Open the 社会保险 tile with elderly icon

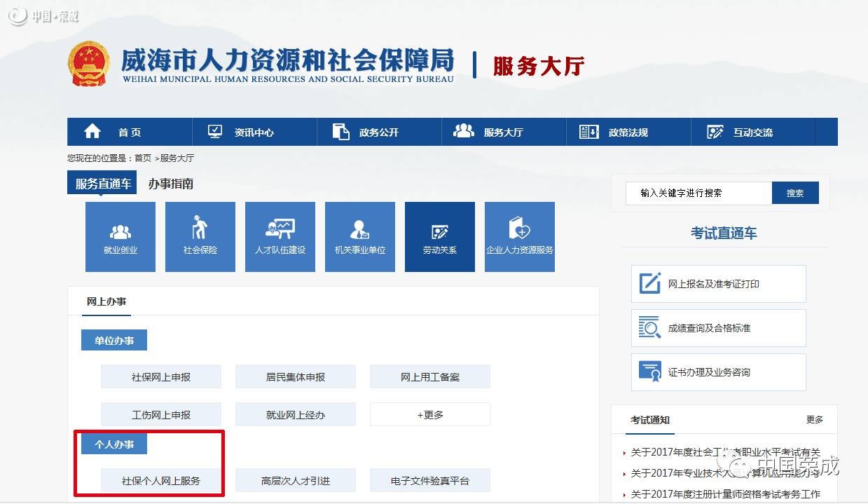[200, 236]
